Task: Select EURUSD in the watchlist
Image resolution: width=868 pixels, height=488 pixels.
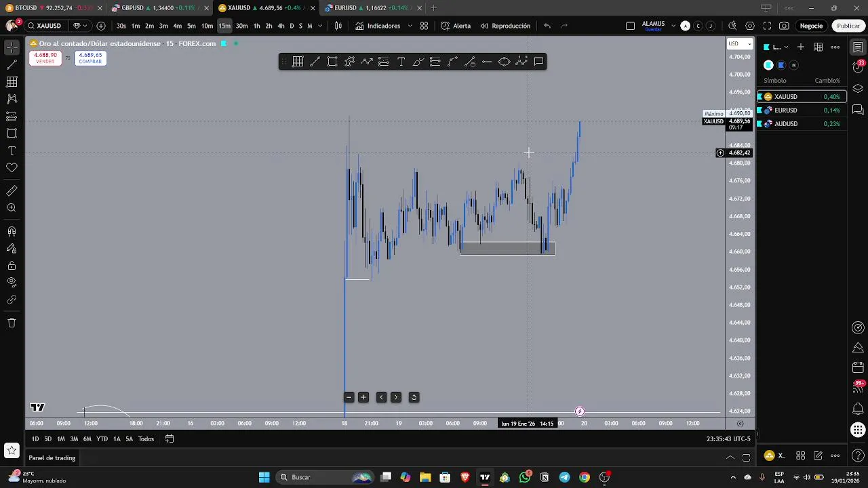Action: click(801, 110)
